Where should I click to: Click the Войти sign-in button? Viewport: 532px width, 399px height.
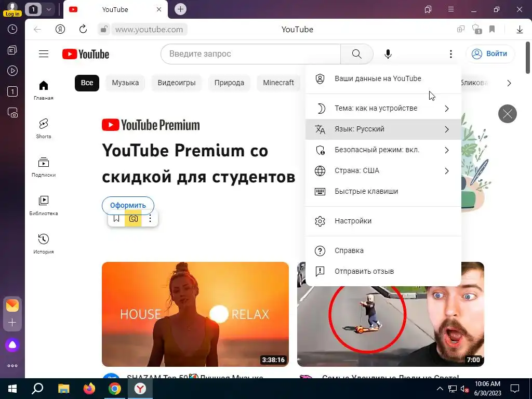(x=490, y=54)
